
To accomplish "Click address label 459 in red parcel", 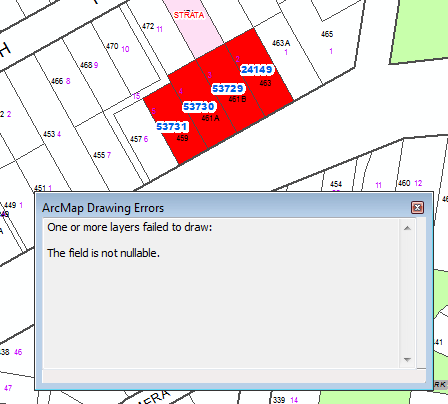I will (182, 138).
